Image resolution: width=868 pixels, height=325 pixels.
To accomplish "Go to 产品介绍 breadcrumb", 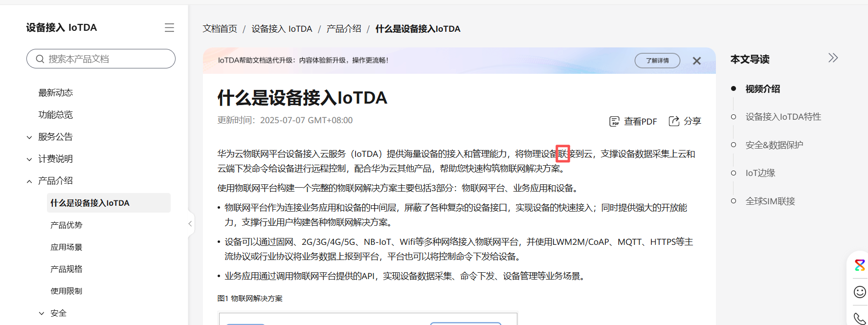I will click(344, 29).
